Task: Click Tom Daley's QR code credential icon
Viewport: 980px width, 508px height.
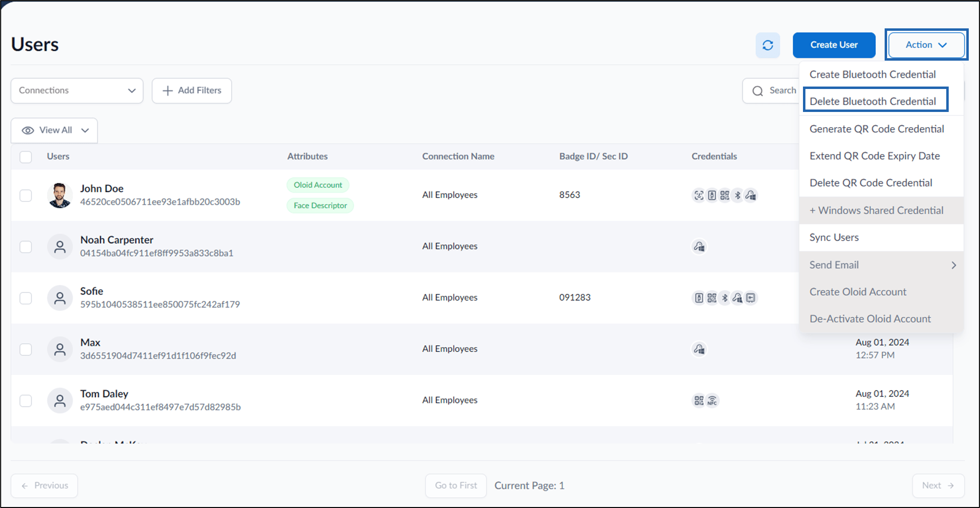Action: coord(699,400)
